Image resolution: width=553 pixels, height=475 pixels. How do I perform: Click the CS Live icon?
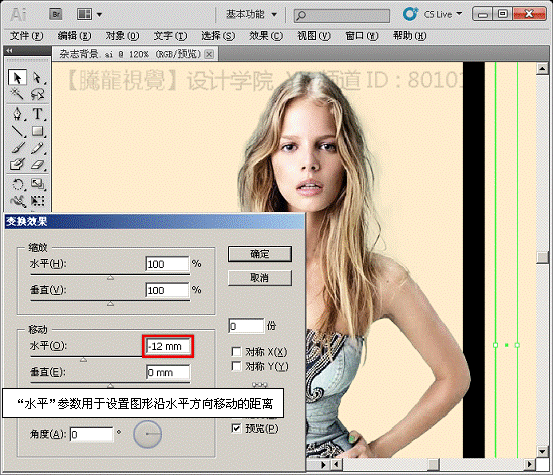coord(410,14)
